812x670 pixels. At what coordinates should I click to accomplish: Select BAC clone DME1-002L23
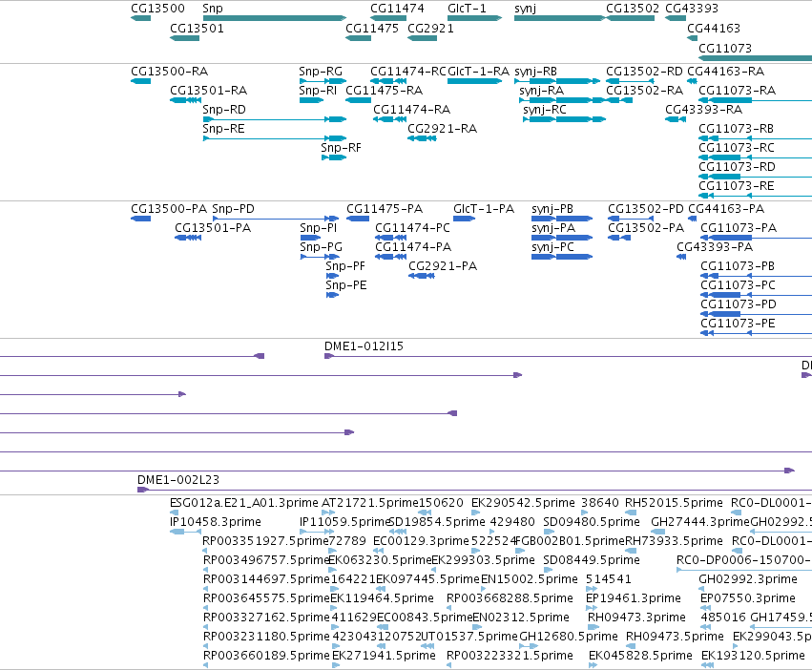474,490
